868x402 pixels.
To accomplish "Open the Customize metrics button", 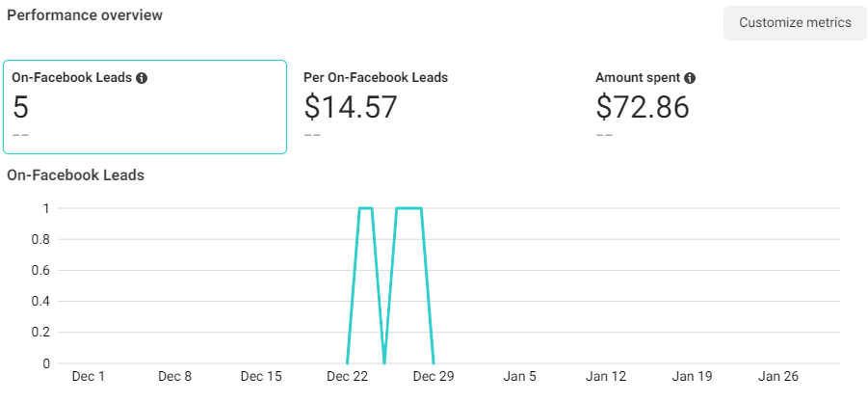I will 795,22.
